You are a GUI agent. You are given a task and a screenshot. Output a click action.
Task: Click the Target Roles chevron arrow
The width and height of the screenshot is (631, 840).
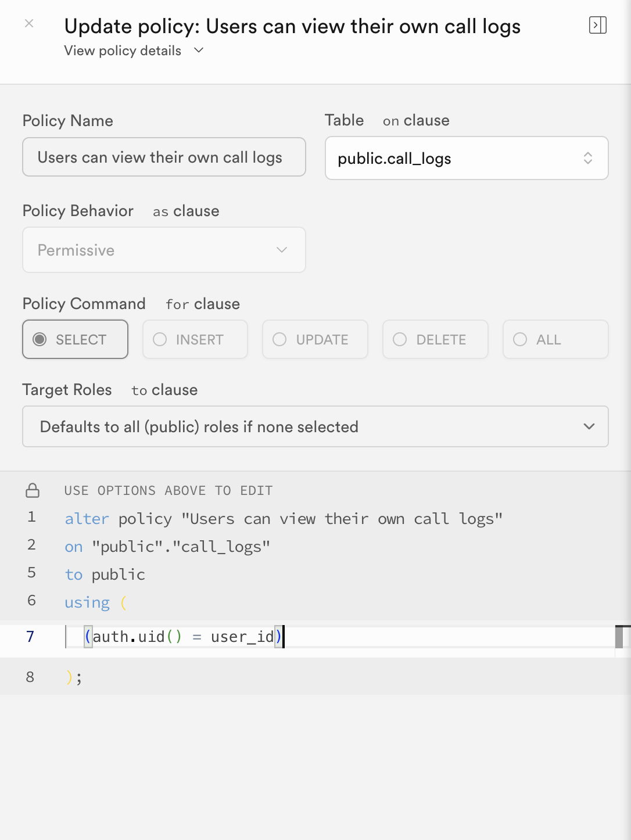point(589,426)
